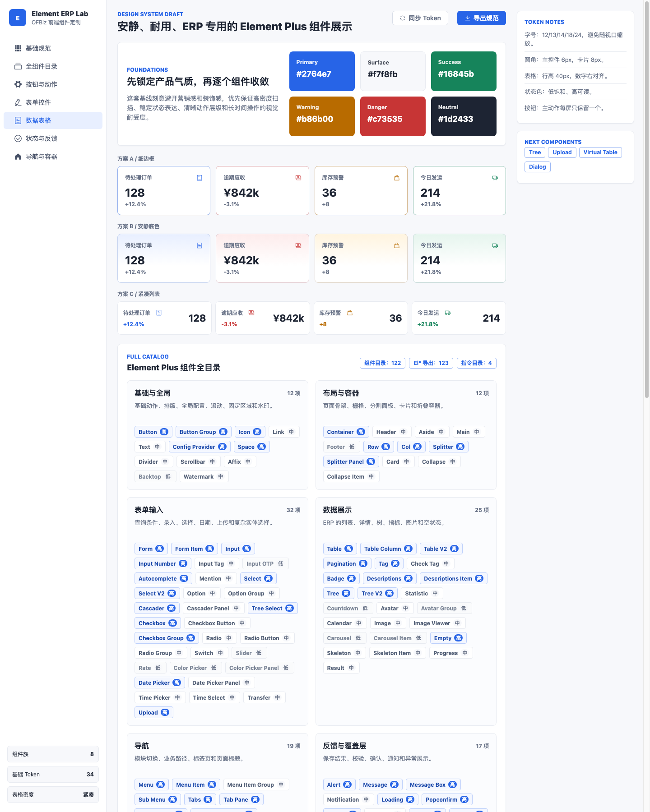Click document icon on 方案 B 待处理订单 card

[200, 245]
